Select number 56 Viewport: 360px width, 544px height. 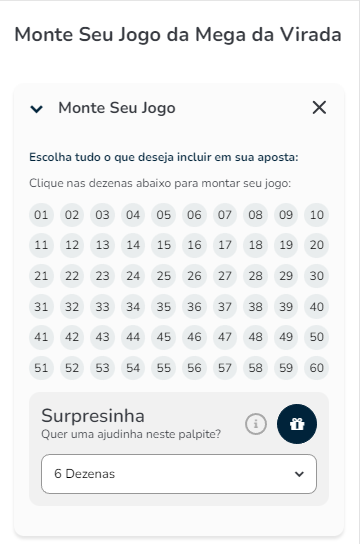(194, 367)
